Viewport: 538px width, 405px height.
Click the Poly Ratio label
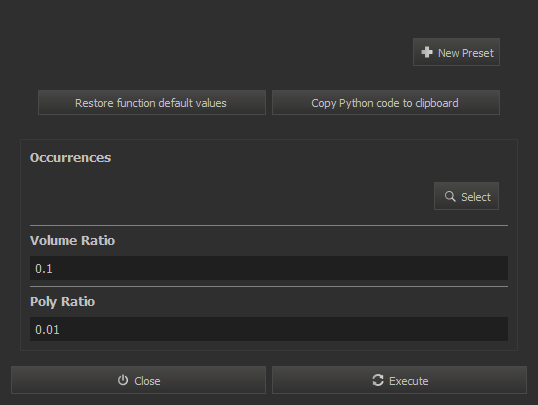[62, 302]
